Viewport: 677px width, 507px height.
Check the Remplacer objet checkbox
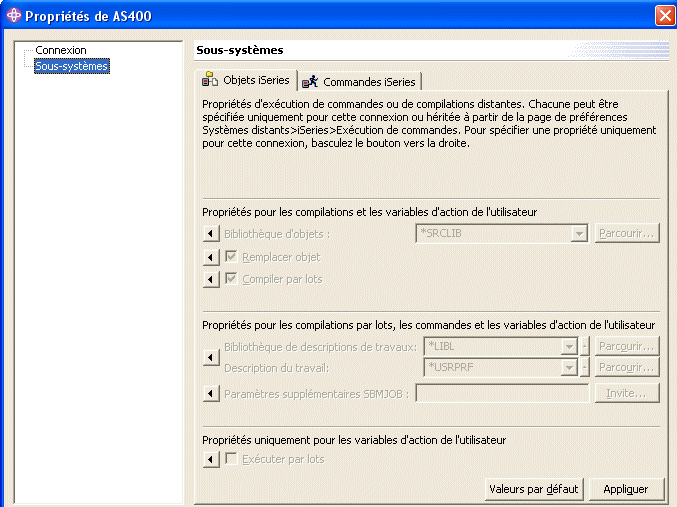[x=231, y=257]
